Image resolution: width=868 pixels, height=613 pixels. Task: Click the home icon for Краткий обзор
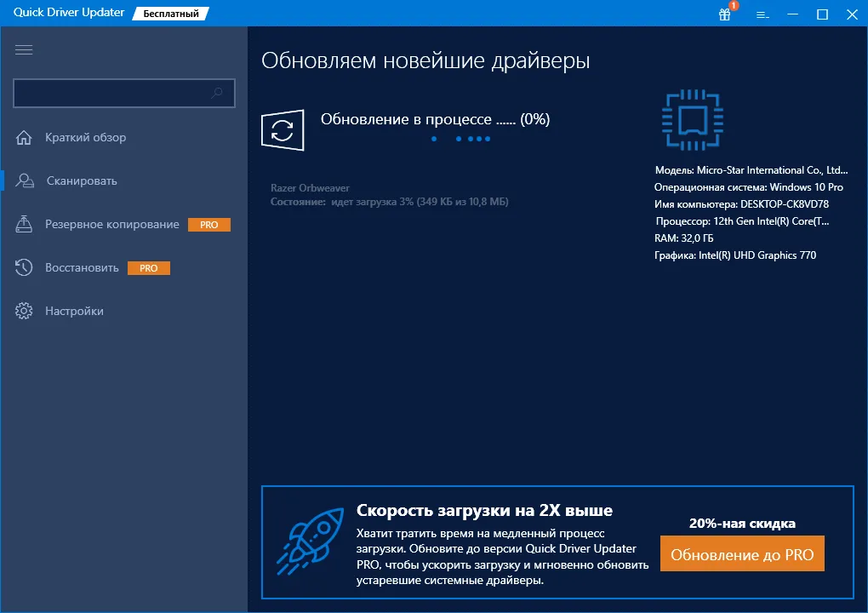point(24,137)
